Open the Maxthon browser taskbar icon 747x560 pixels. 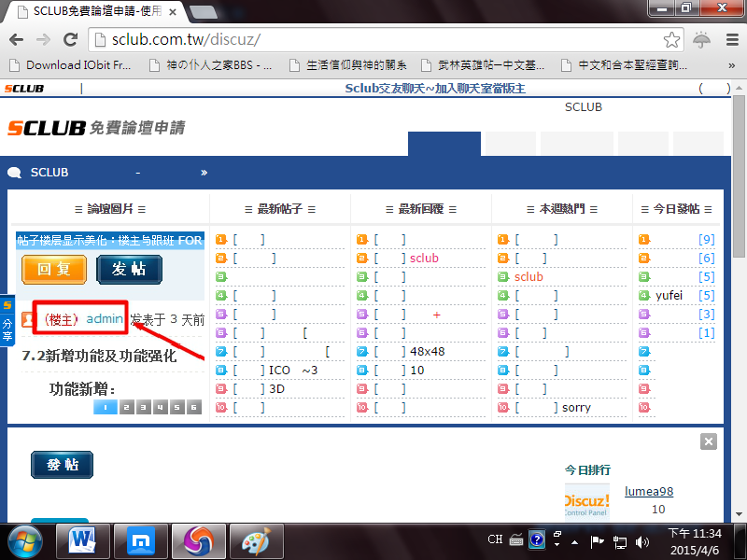tap(141, 541)
